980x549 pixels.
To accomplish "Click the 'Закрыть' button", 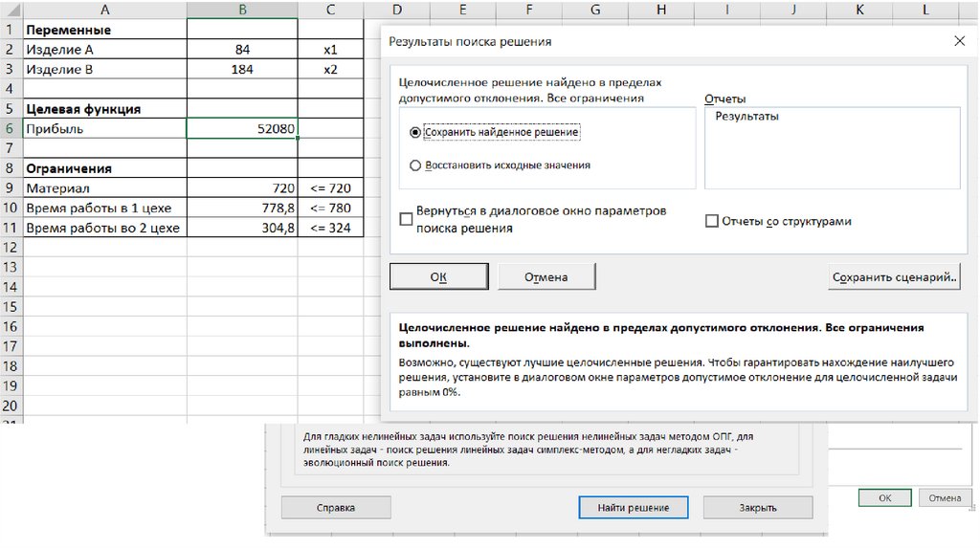I will (x=757, y=508).
